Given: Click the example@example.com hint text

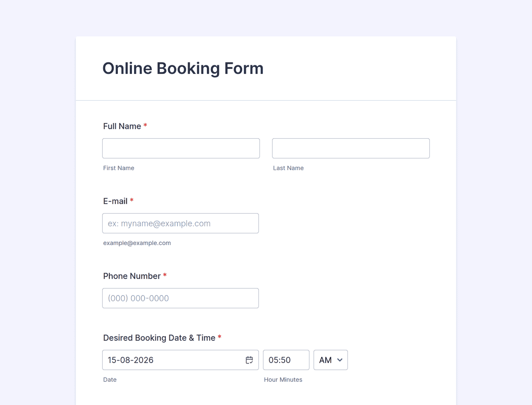Looking at the screenshot, I should [x=137, y=243].
